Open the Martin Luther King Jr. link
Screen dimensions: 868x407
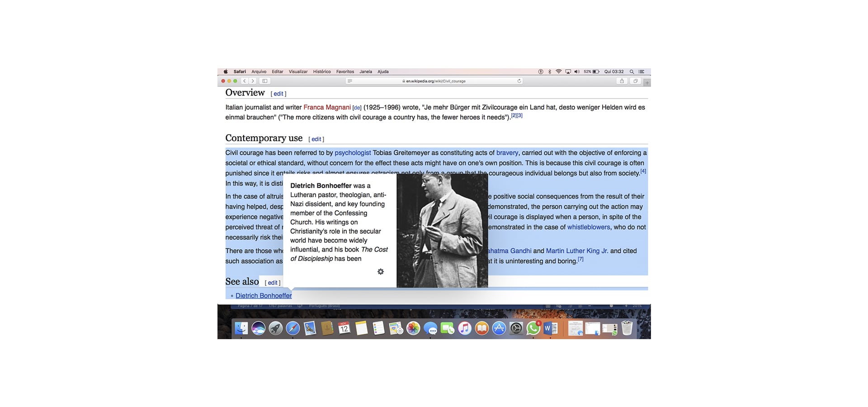[577, 251]
